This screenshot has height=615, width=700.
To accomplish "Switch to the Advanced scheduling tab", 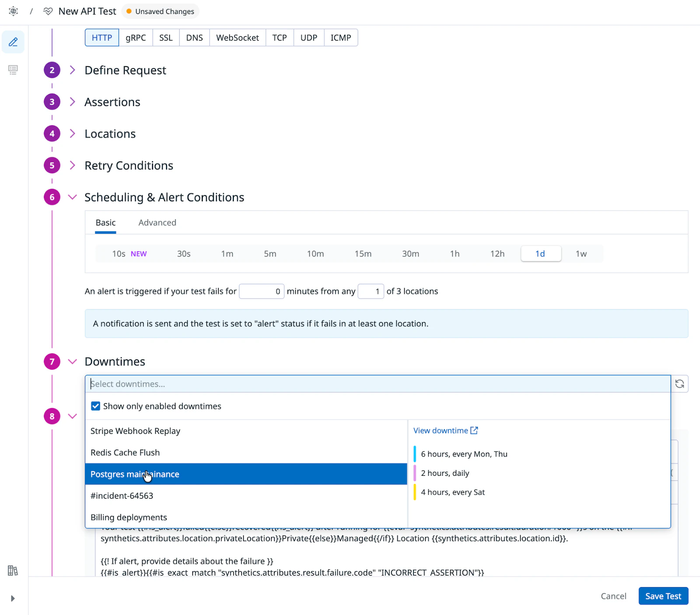I will (157, 223).
